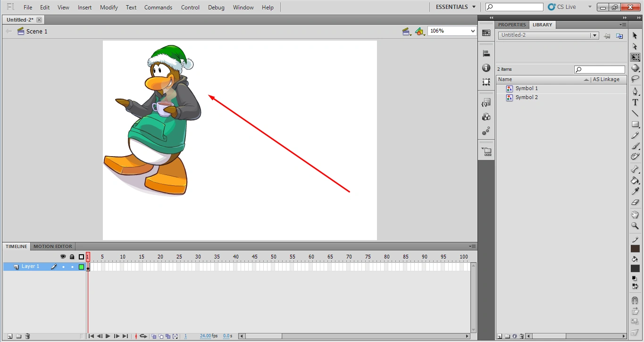644x342 pixels.
Task: Open the Control menu
Action: (x=190, y=8)
